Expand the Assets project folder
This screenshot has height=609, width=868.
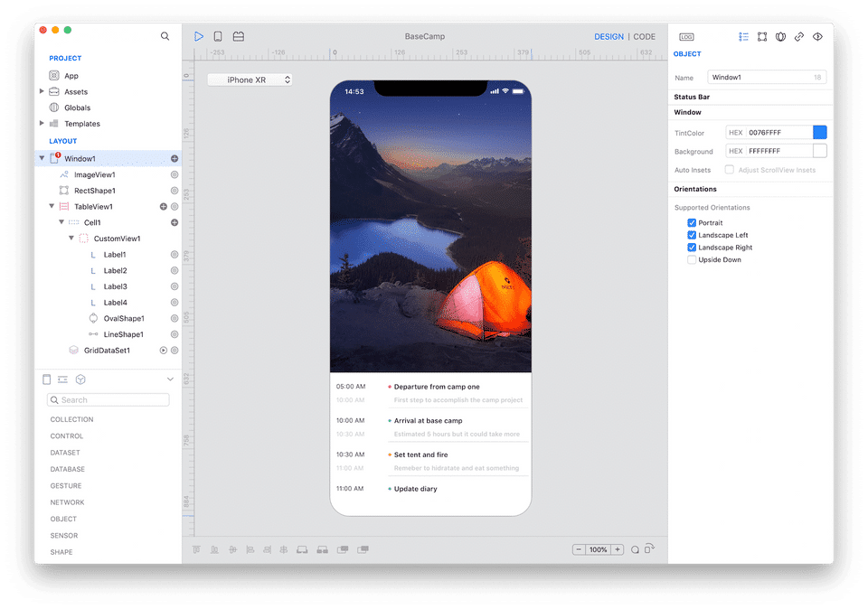tap(42, 92)
